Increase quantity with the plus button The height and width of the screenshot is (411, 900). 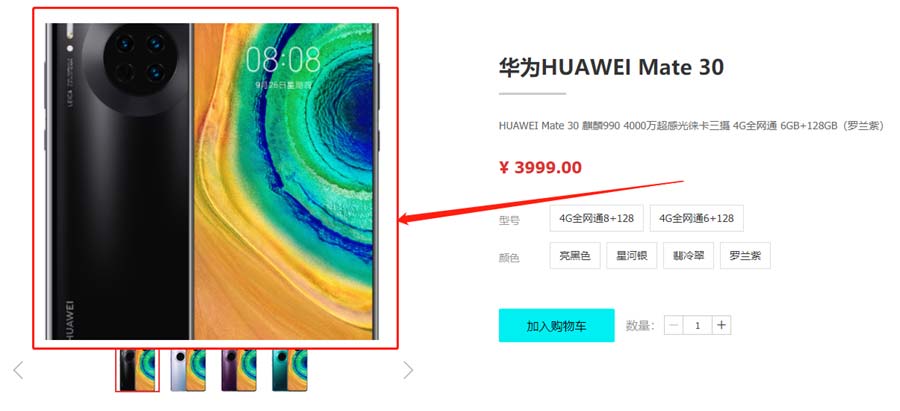coord(721,325)
